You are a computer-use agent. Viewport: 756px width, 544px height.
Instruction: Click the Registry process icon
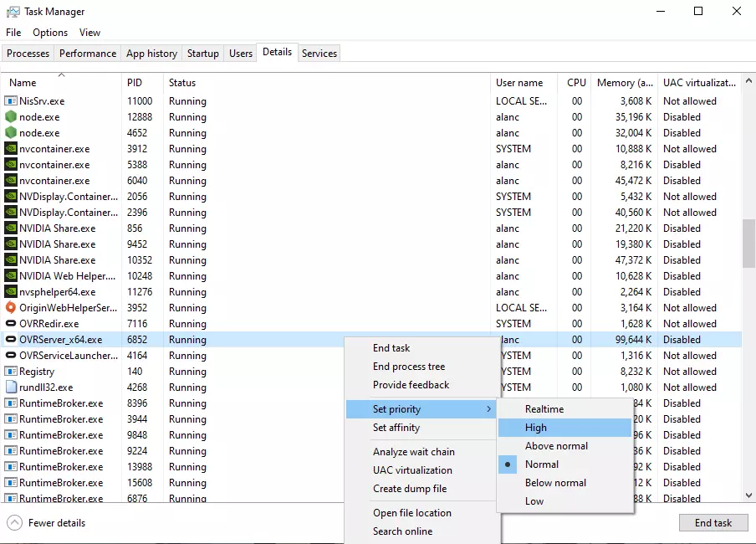[x=11, y=372]
